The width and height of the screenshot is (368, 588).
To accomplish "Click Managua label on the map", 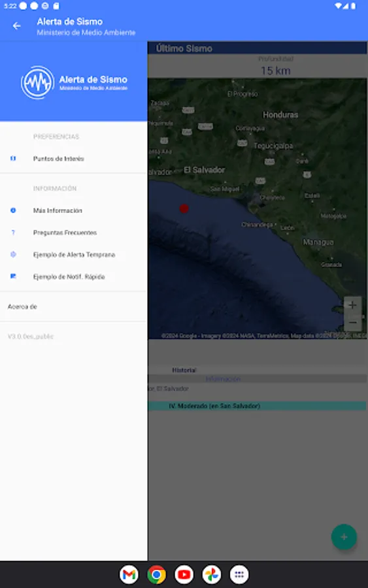I will tap(318, 242).
